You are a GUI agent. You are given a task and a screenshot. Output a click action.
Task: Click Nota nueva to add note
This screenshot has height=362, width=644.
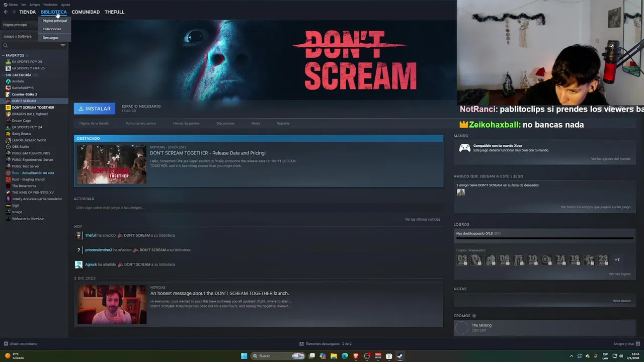pos(621,301)
